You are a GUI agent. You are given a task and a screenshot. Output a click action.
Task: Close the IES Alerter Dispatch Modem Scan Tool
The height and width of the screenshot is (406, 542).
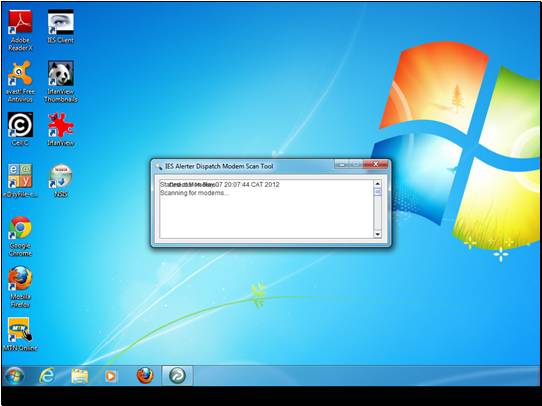tap(375, 164)
